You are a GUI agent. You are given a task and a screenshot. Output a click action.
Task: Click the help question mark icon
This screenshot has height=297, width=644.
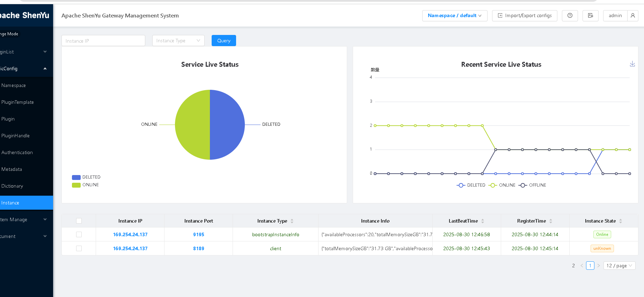coord(570,16)
